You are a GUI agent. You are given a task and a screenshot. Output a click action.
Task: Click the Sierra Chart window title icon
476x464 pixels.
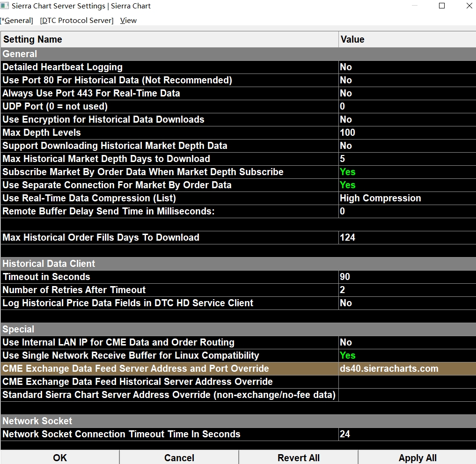(5, 6)
